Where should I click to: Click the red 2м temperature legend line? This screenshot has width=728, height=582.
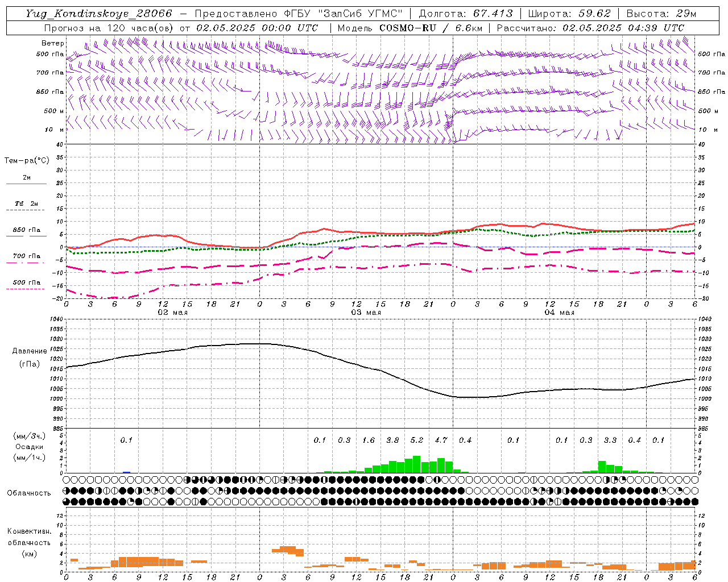point(26,184)
